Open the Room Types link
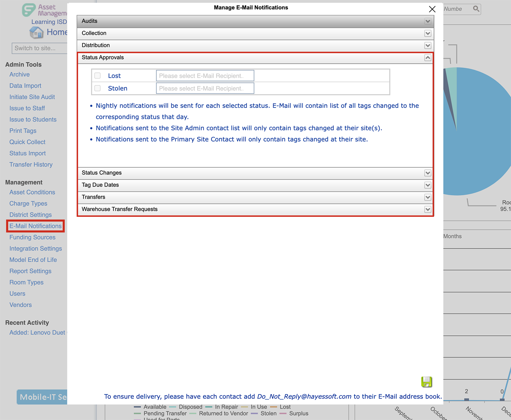 click(27, 282)
